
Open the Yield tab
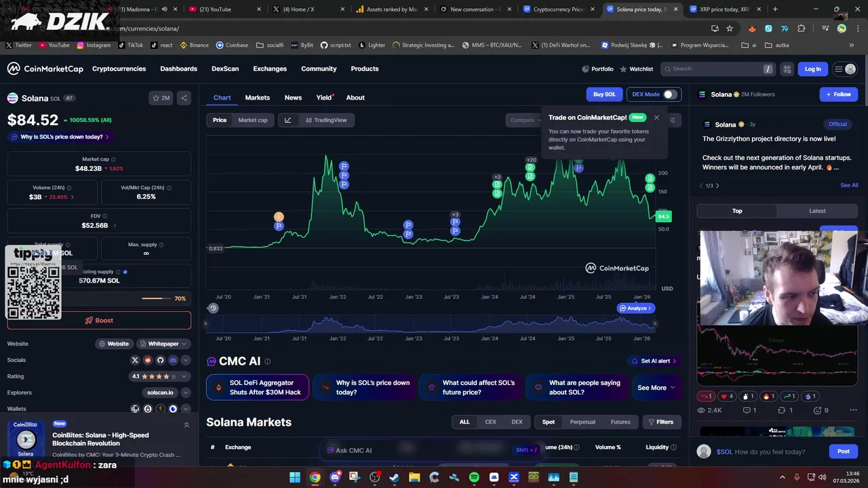coord(324,98)
